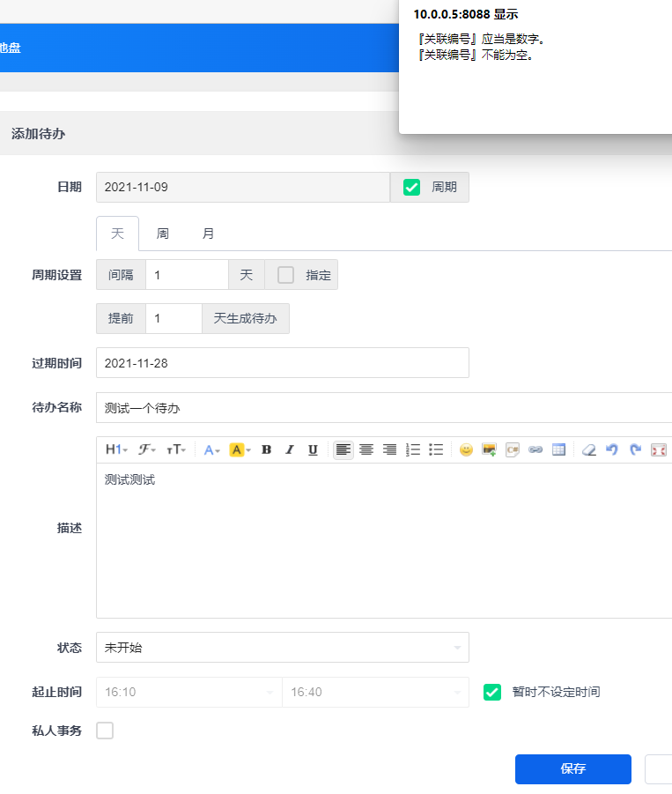This screenshot has height=794, width=672.
Task: Insert an emoticon into the description
Action: pos(466,449)
